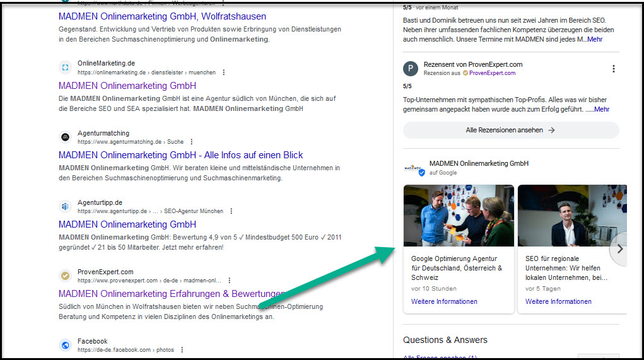Viewport: 644px width, 360px height.
Task: Show next Google posts with the carousel arrow
Action: point(620,249)
